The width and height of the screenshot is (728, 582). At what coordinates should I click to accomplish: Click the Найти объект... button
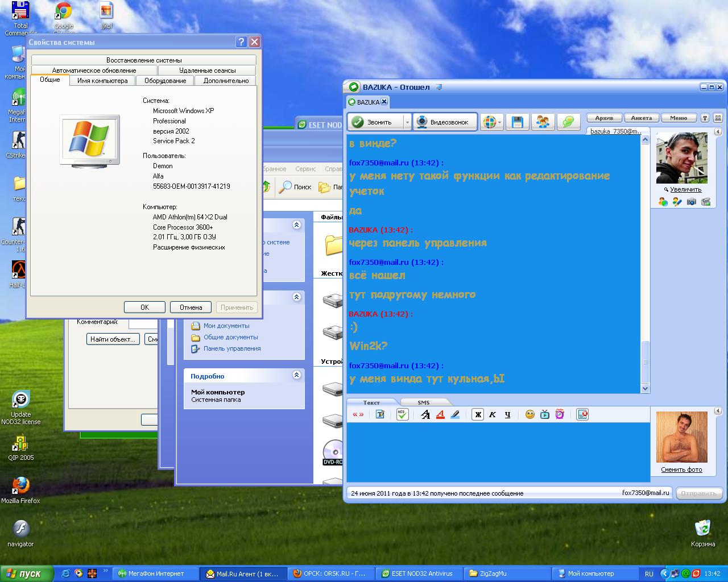(x=113, y=339)
